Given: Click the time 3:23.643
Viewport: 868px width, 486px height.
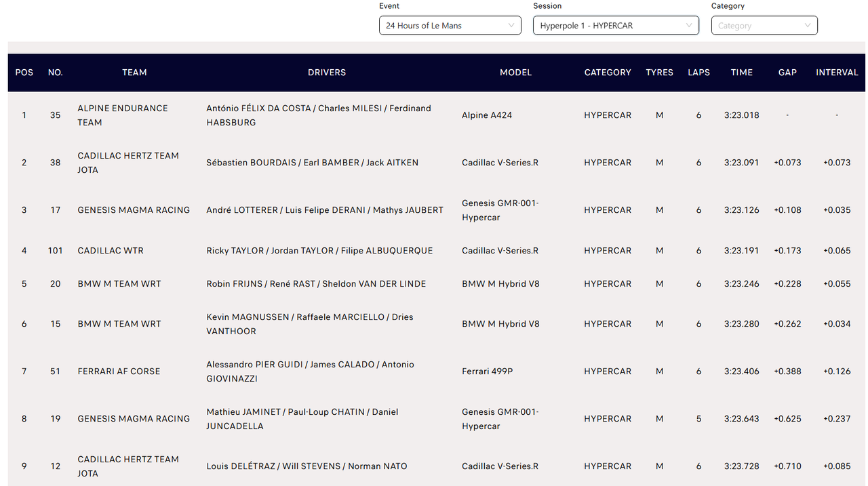Looking at the screenshot, I should coord(742,419).
